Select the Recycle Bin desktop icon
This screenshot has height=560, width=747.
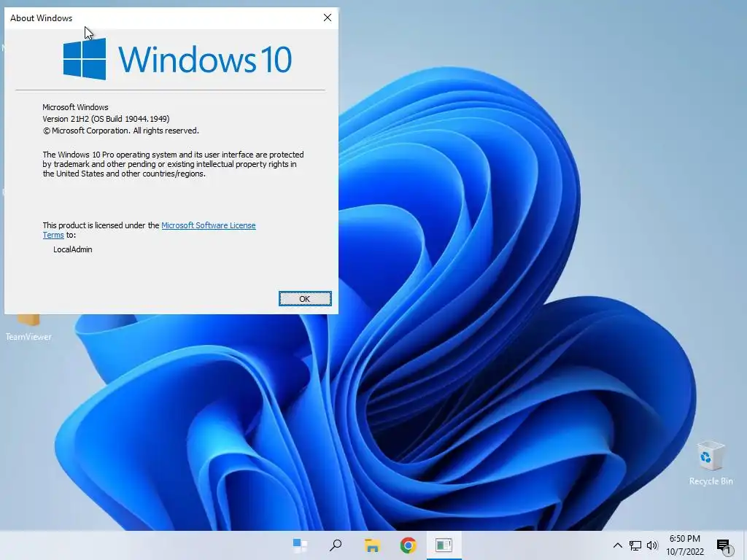click(x=711, y=463)
